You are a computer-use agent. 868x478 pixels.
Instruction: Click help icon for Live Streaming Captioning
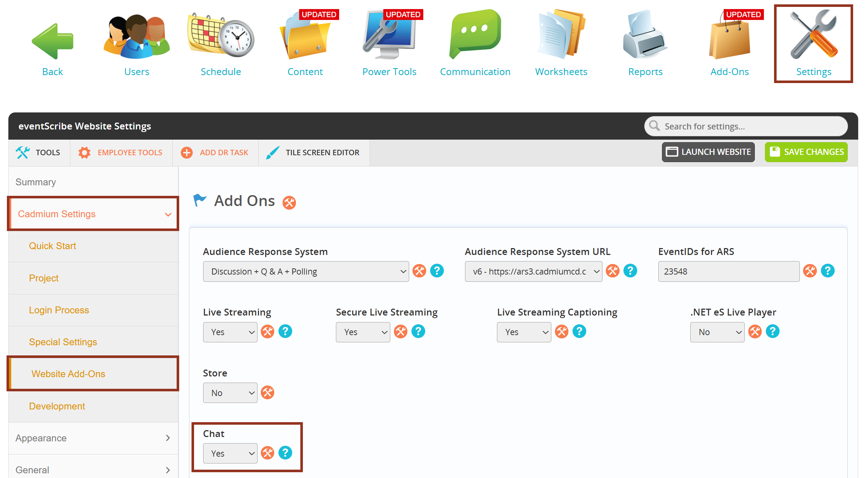(x=579, y=331)
